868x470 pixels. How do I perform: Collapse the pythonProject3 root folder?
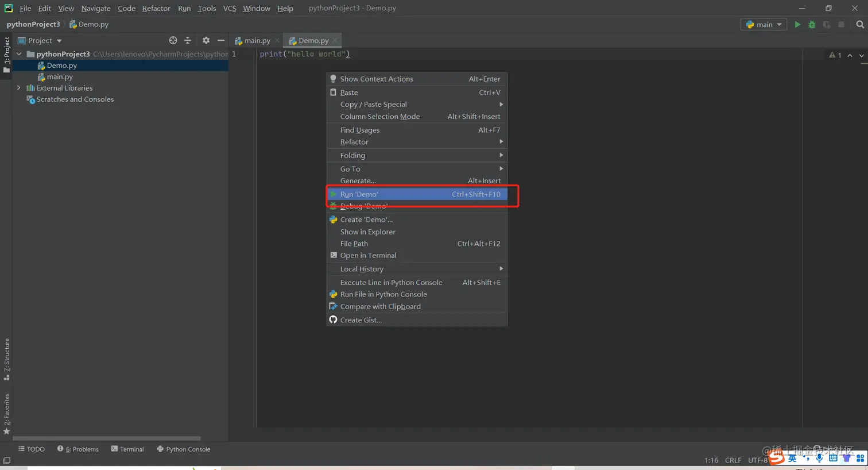click(x=19, y=54)
